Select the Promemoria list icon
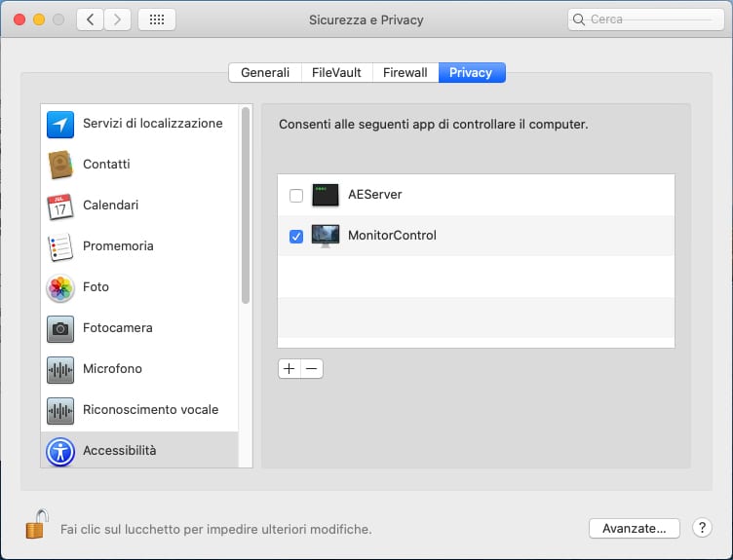Image resolution: width=733 pixels, height=560 pixels. point(60,246)
